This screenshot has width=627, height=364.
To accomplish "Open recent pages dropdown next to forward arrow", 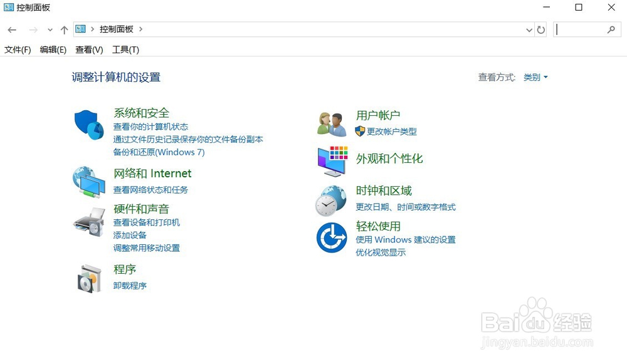I will [50, 29].
